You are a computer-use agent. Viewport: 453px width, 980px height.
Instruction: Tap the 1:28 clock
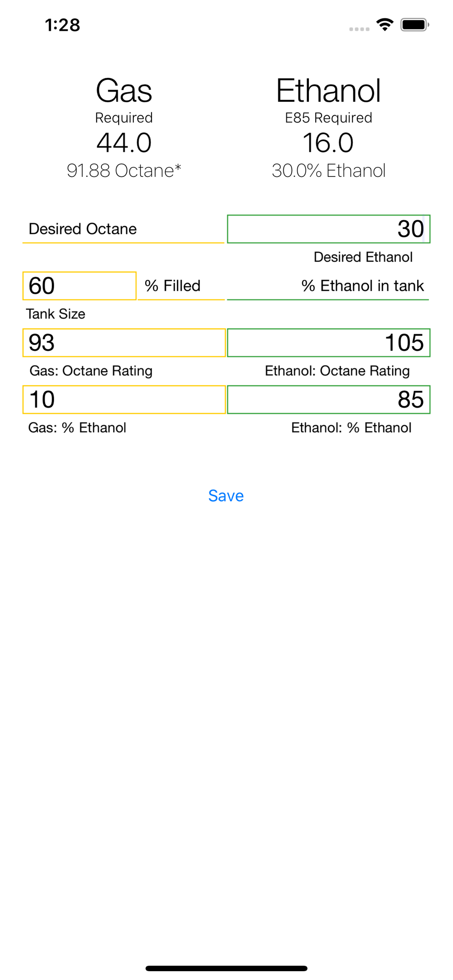[x=62, y=25]
